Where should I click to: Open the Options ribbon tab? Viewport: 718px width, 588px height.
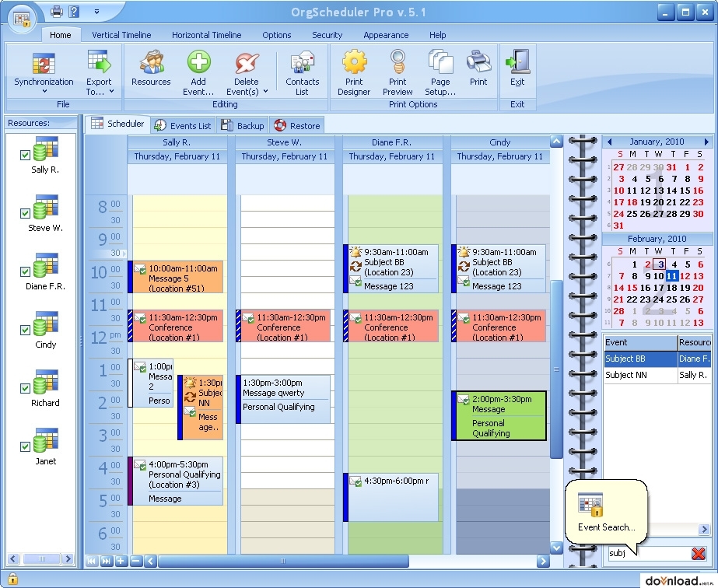(x=277, y=35)
